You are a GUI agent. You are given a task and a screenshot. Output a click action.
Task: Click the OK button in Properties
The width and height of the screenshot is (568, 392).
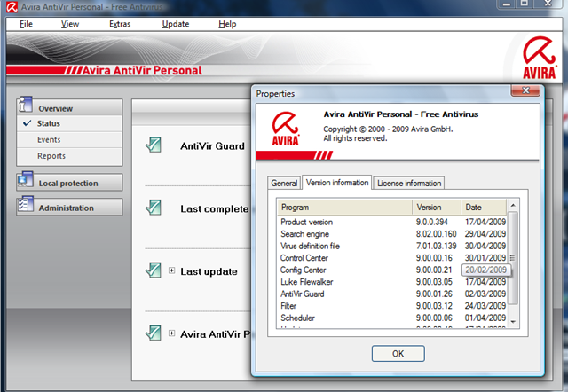click(398, 354)
